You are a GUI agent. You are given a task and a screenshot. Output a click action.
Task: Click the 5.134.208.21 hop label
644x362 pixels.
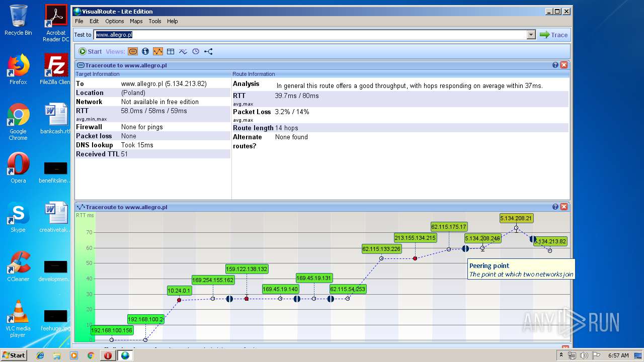pos(516,218)
